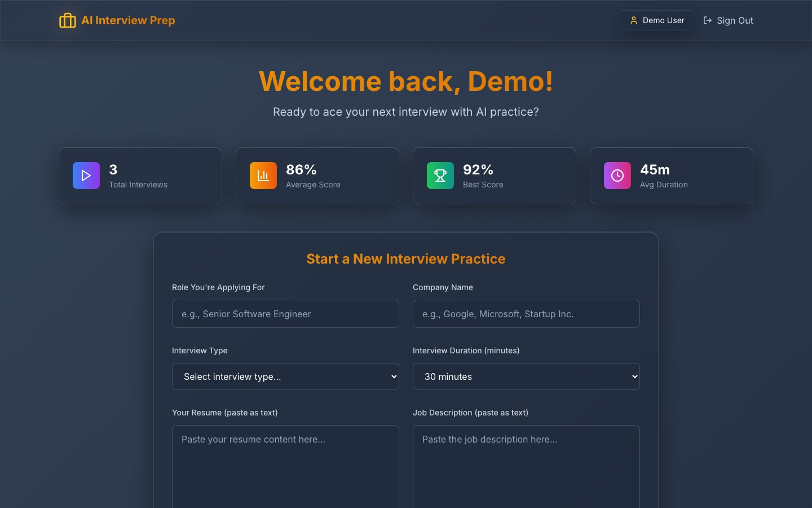This screenshot has width=812, height=508.
Task: Click into the Job Description text area
Action: (526, 467)
